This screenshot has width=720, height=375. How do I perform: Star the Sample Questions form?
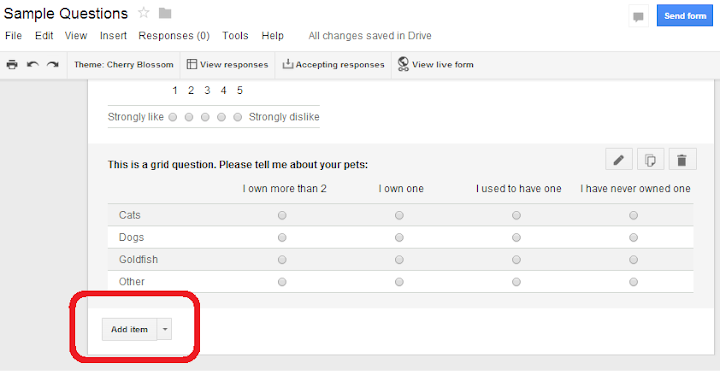coord(144,13)
